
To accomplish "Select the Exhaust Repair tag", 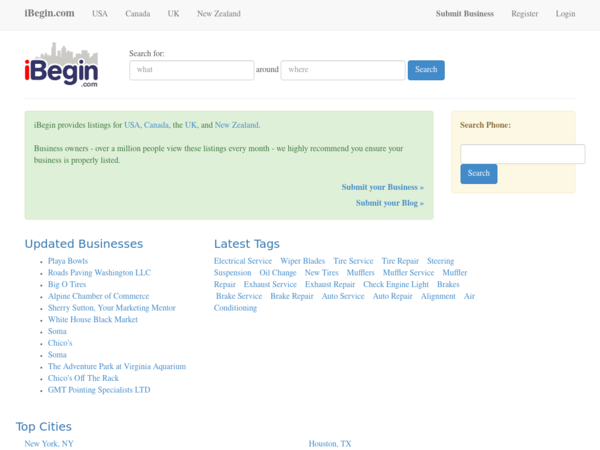I will pyautogui.click(x=330, y=284).
